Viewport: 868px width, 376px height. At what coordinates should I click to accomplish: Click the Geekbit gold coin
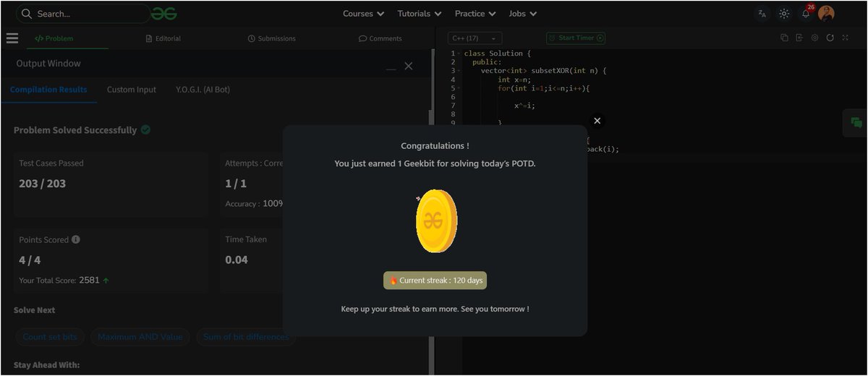click(435, 221)
